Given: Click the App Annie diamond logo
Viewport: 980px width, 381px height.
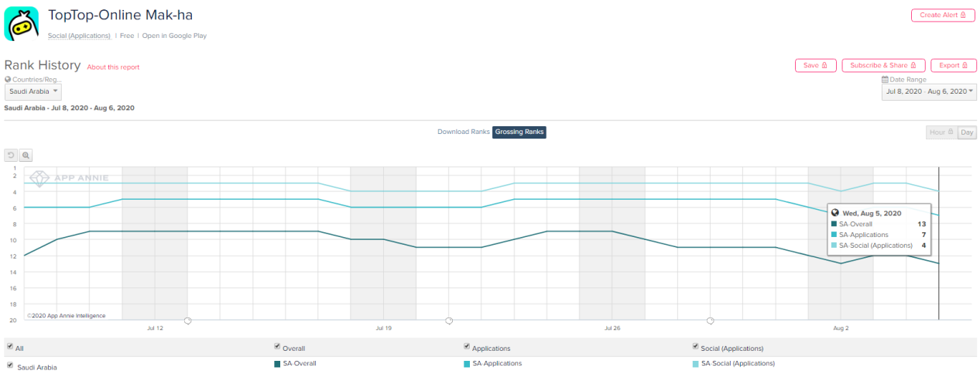Looking at the screenshot, I should coord(40,178).
